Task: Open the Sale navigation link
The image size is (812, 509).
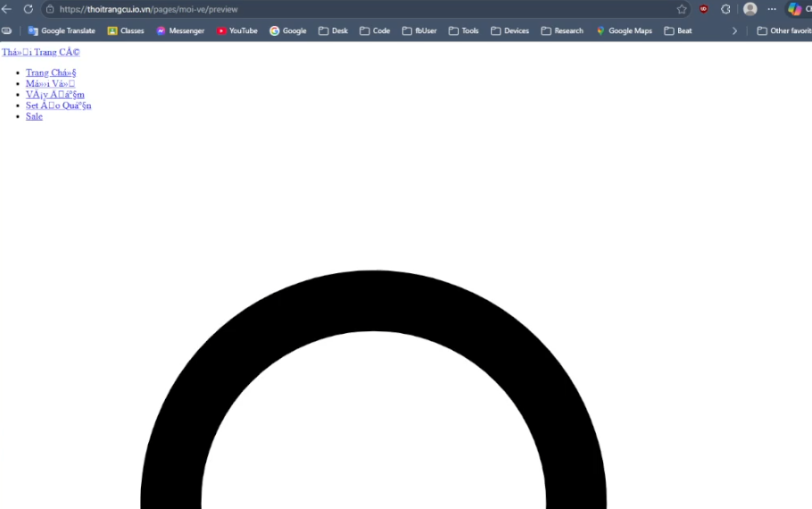Action: (34, 116)
